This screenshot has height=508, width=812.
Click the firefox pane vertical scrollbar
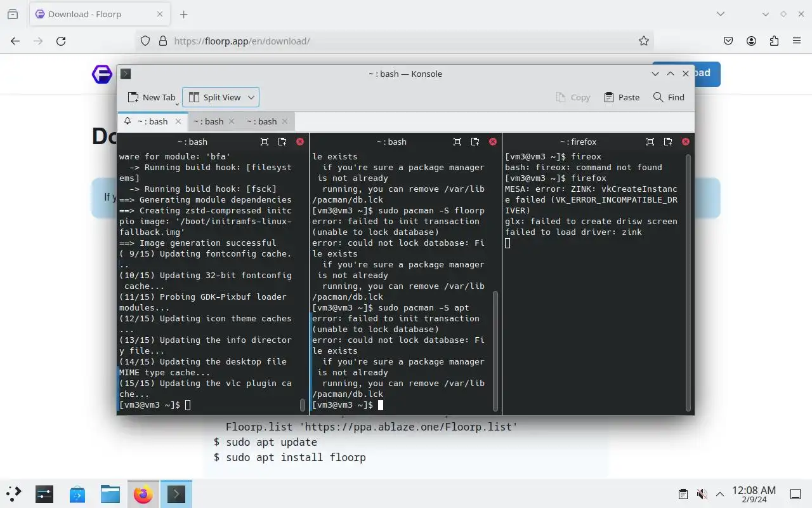688,281
